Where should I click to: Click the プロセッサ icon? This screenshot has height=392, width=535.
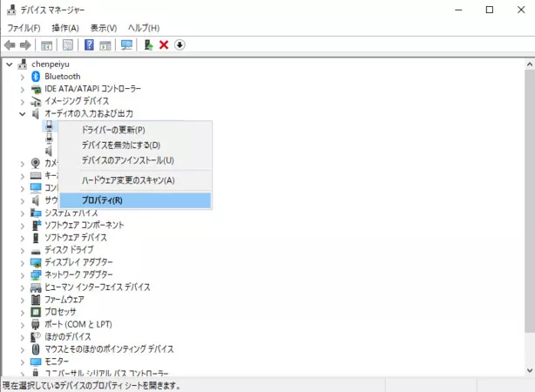pos(36,312)
